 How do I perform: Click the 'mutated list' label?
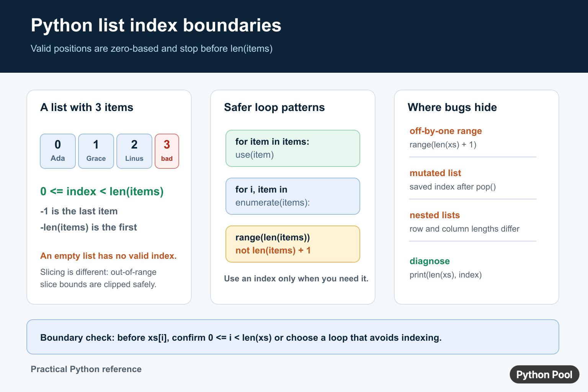coord(435,173)
